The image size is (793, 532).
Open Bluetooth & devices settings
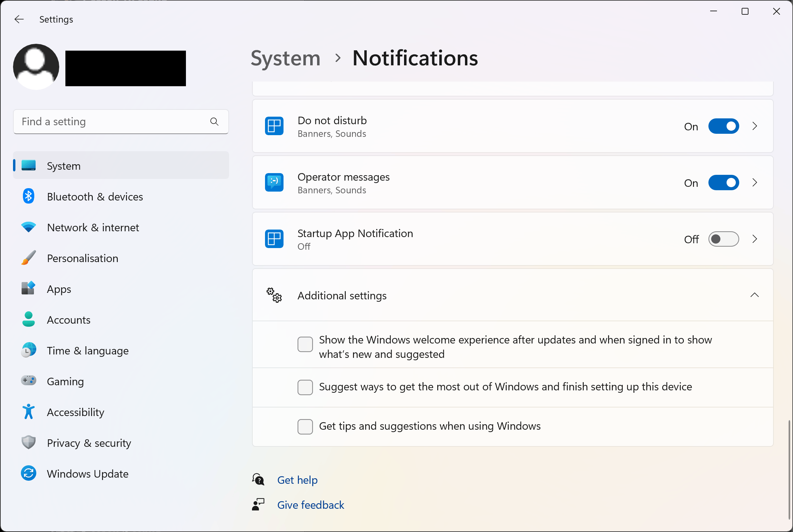[121, 196]
